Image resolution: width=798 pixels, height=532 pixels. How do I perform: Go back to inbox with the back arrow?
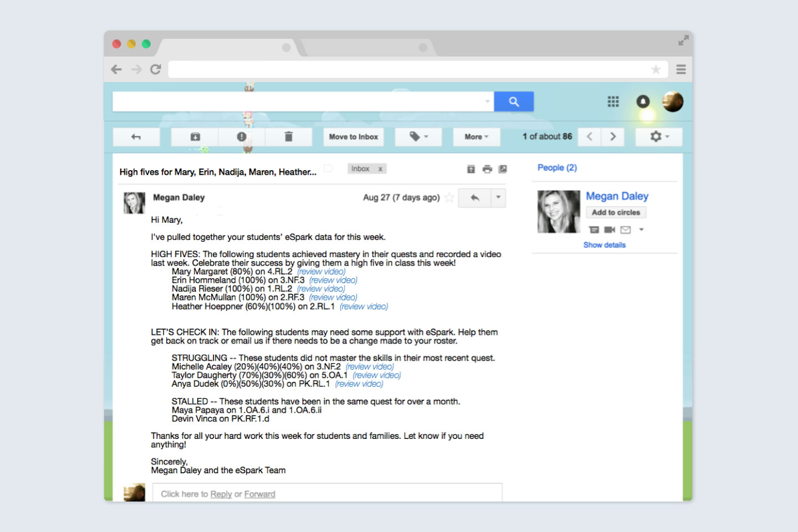click(x=136, y=137)
